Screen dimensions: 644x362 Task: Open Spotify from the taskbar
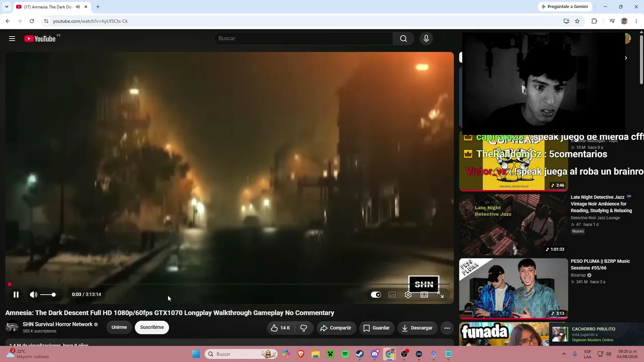[345, 354]
